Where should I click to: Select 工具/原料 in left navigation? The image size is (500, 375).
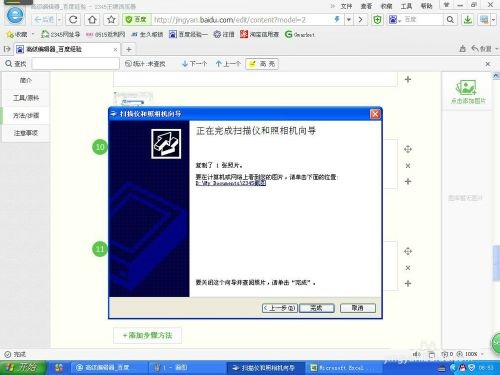(x=26, y=98)
